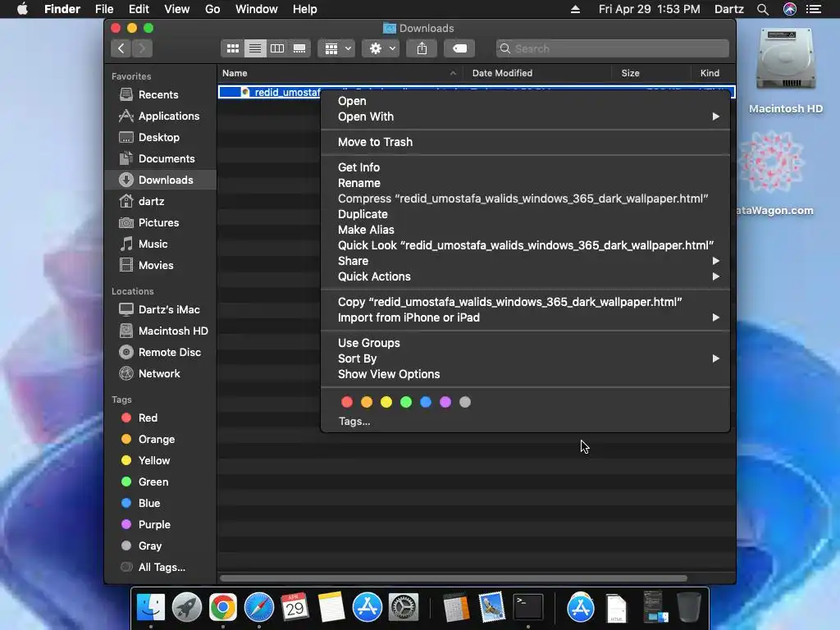840x630 pixels.
Task: Select Remote Disc in the sidebar
Action: tap(161, 353)
